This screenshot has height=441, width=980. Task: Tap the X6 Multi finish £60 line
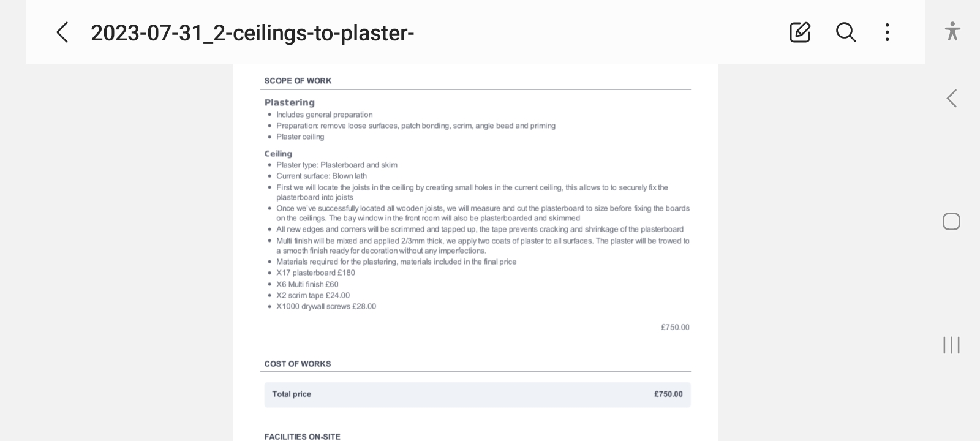pos(307,284)
